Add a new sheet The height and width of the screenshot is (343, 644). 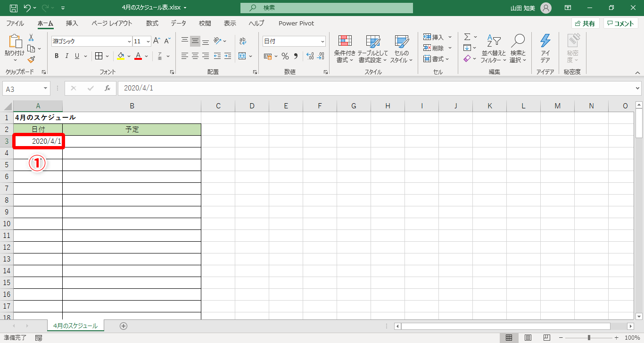point(124,326)
